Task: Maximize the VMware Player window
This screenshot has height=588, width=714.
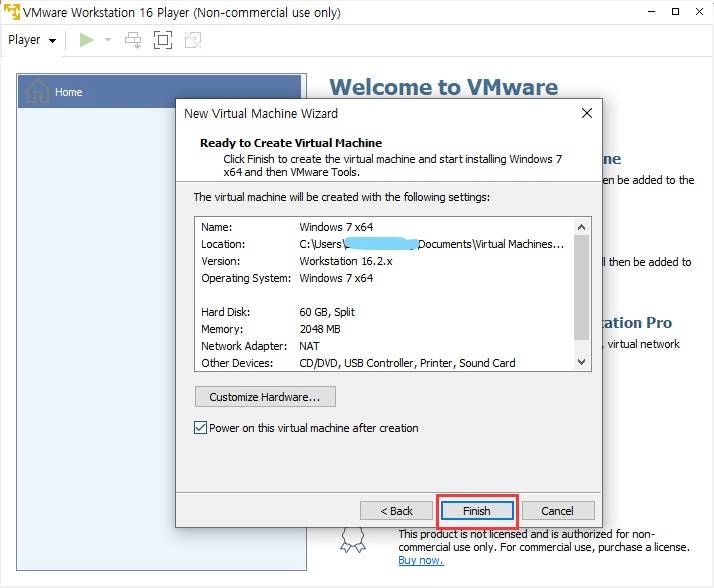Action: coord(675,12)
